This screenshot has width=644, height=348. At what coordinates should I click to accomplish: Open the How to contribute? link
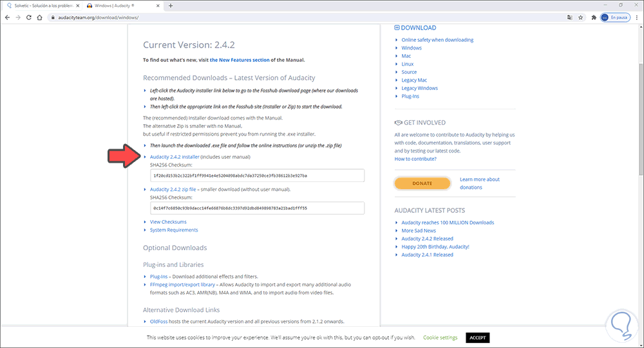click(x=415, y=159)
